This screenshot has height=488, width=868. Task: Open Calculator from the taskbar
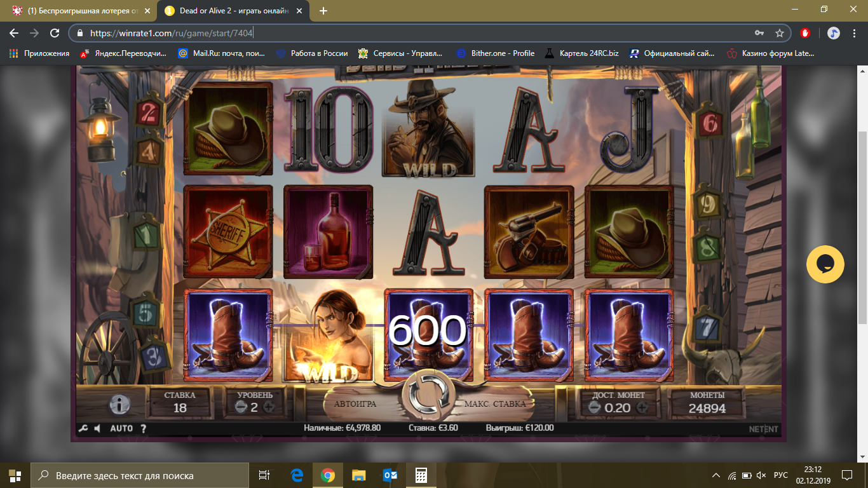(x=420, y=475)
